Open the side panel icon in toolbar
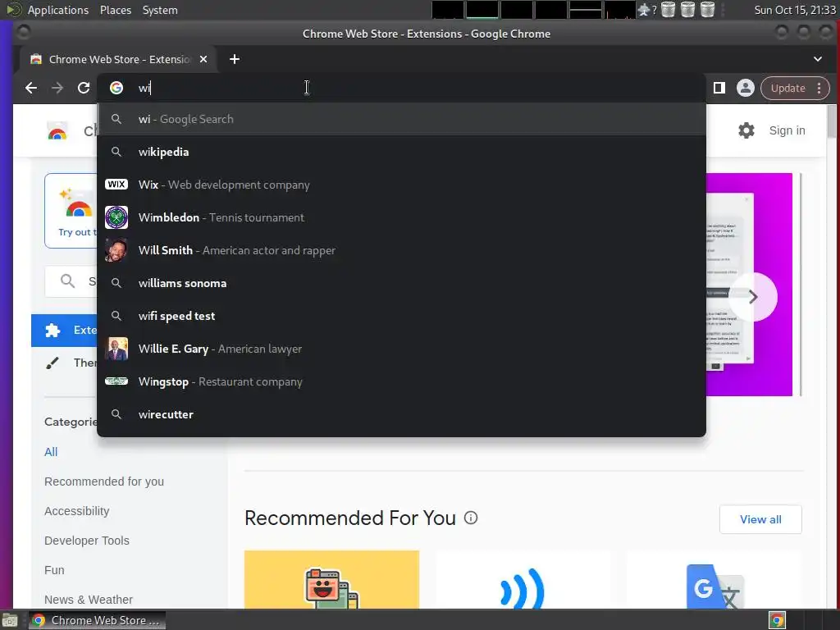 [x=719, y=88]
